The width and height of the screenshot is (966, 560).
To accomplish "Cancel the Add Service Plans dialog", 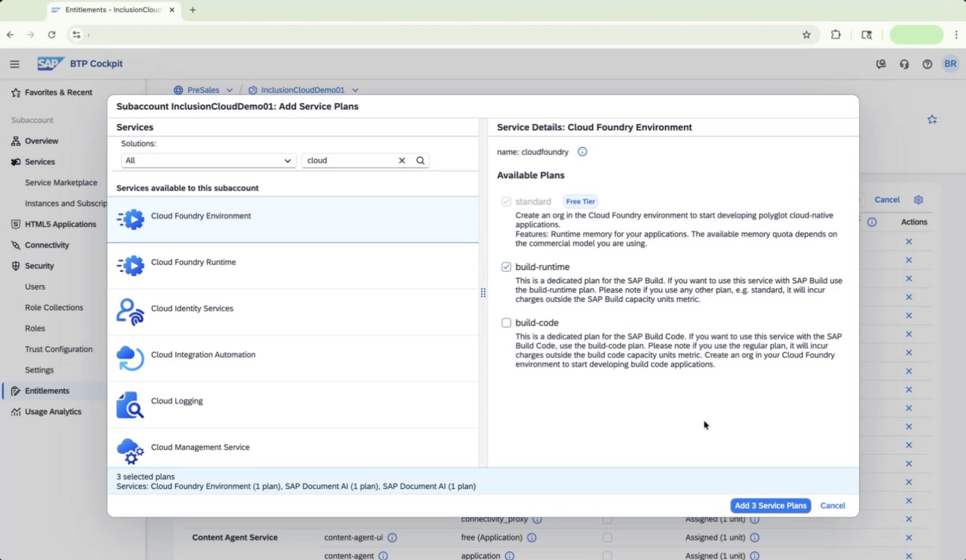I will tap(832, 505).
